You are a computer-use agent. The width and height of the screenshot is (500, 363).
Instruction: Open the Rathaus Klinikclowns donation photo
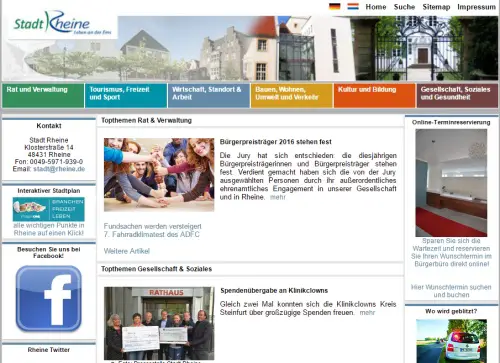coord(159,323)
